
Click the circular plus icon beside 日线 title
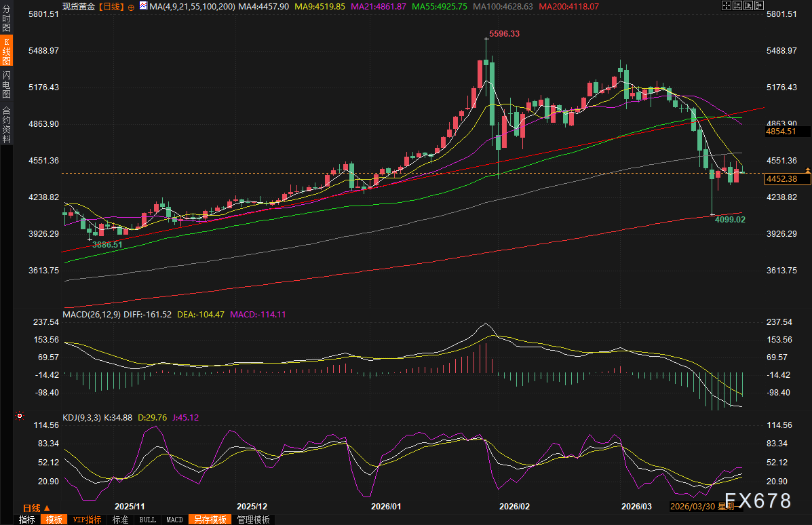click(x=131, y=6)
